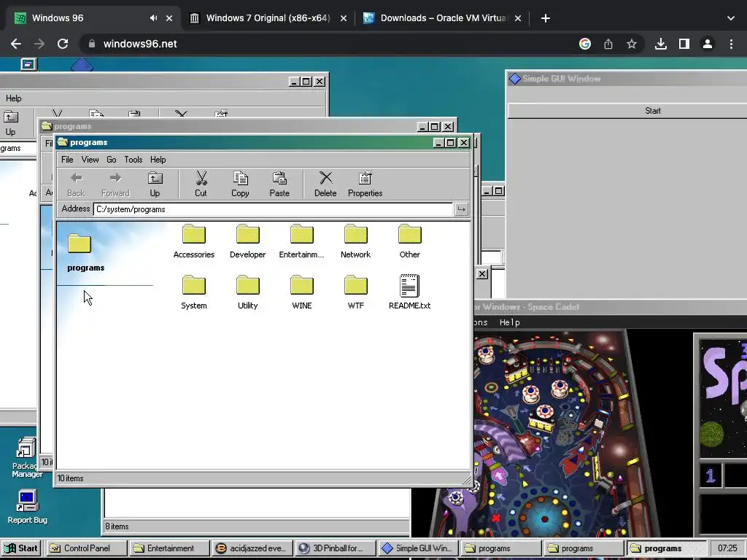Switch to Entertainment taskbar item
This screenshot has height=560, width=747.
click(170, 548)
